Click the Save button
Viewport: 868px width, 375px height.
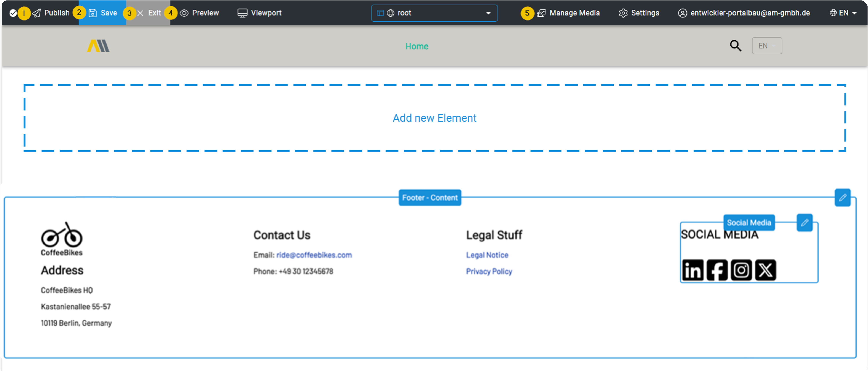point(103,13)
